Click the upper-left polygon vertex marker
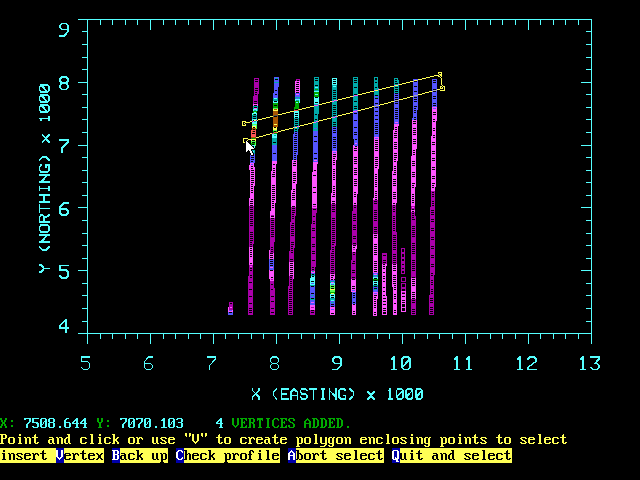Screen dimensions: 640x480 244,123
